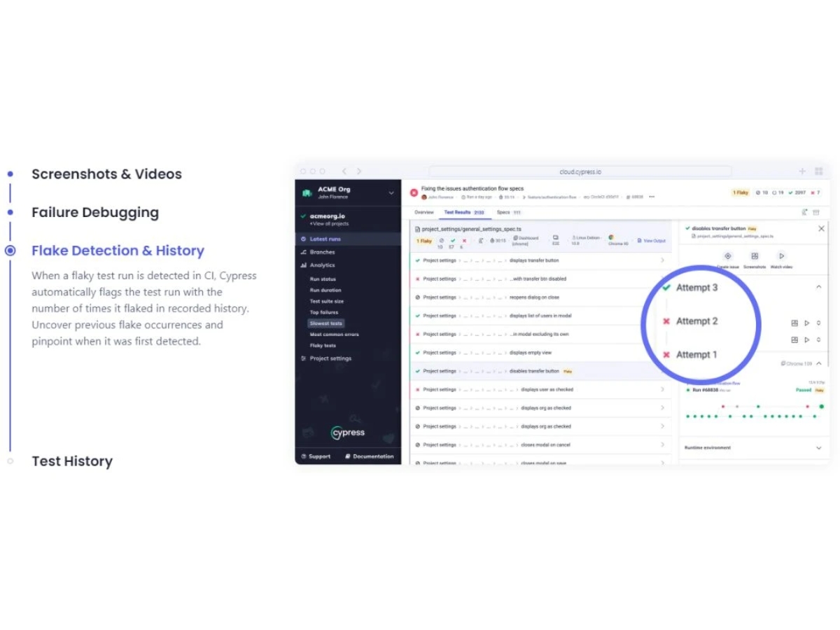The height and width of the screenshot is (630, 840).
Task: Click the cloud.cypress.io address bar
Action: tap(580, 171)
